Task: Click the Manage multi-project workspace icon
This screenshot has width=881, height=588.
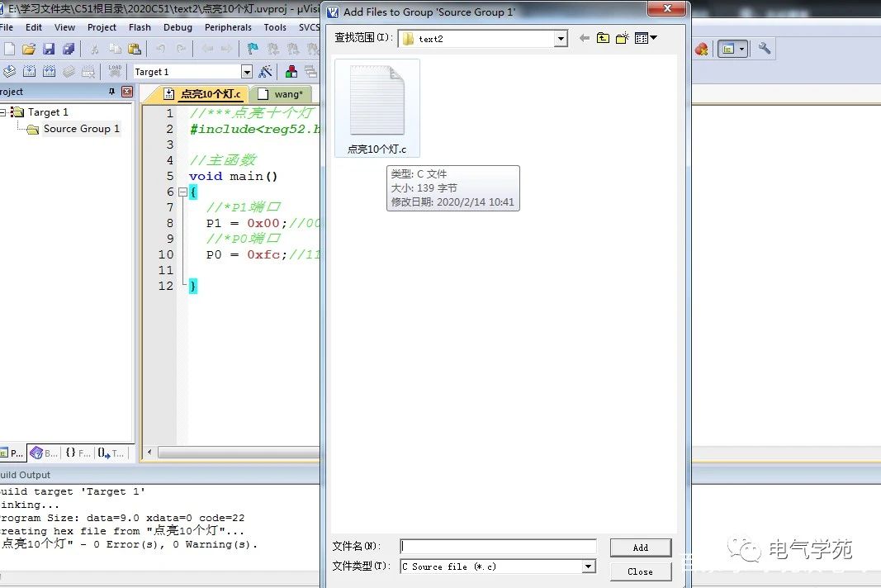Action: [x=310, y=71]
